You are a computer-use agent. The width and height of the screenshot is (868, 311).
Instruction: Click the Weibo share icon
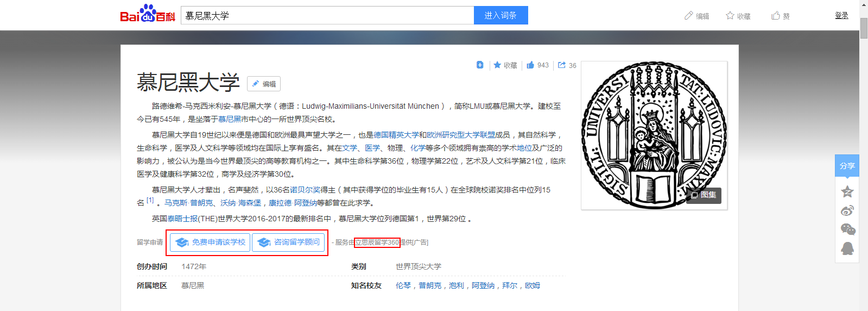click(x=847, y=210)
